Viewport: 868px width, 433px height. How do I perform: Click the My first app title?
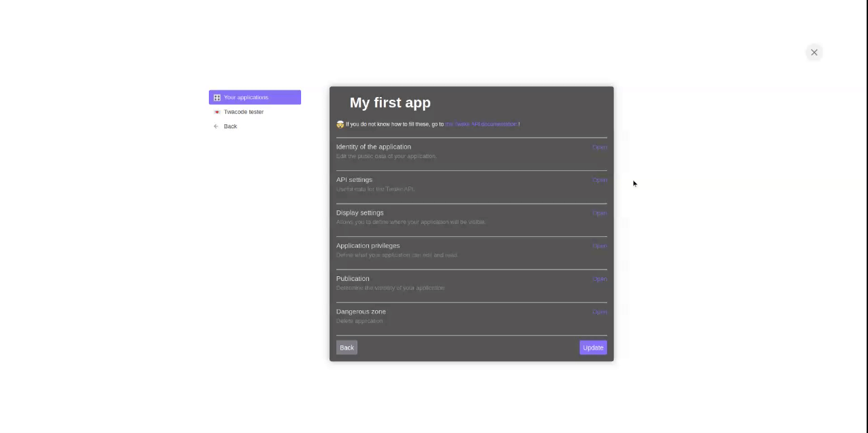coord(390,102)
